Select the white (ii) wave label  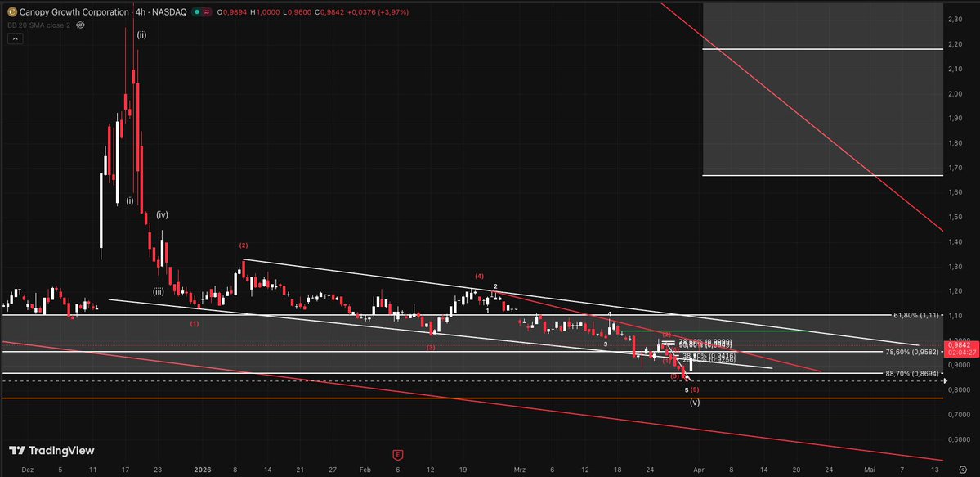(x=142, y=35)
